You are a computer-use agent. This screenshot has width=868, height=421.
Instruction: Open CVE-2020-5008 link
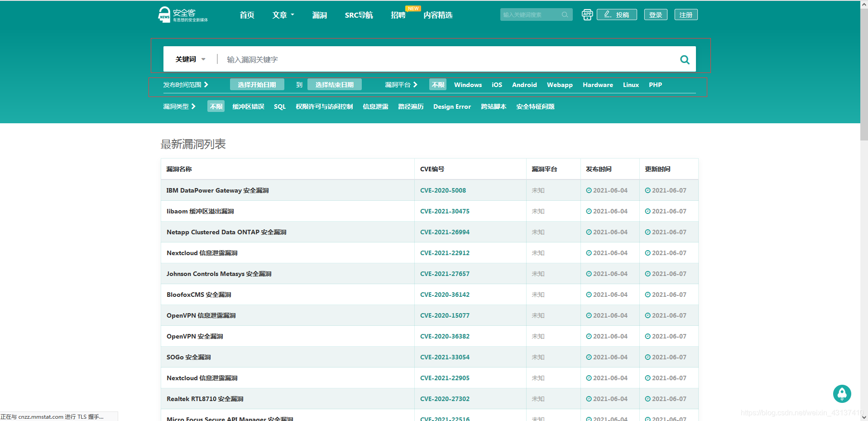(x=443, y=190)
